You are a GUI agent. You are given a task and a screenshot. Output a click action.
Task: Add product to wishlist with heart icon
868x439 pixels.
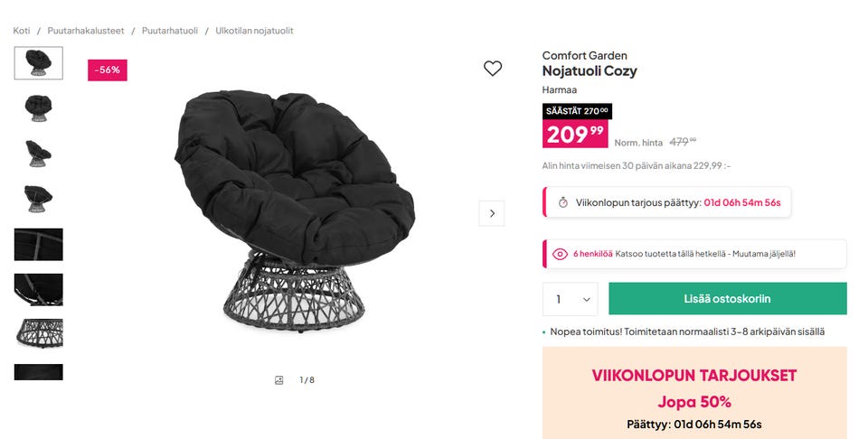[492, 69]
